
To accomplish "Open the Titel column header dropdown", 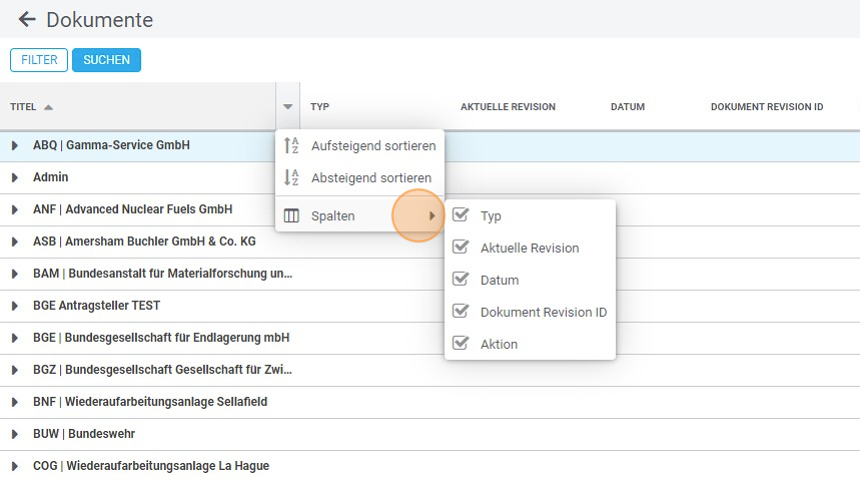I will (x=288, y=107).
